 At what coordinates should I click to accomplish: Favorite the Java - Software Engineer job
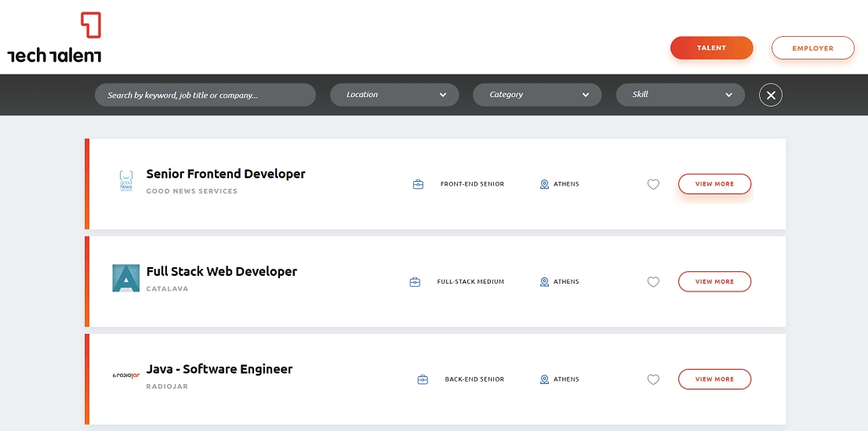653,379
